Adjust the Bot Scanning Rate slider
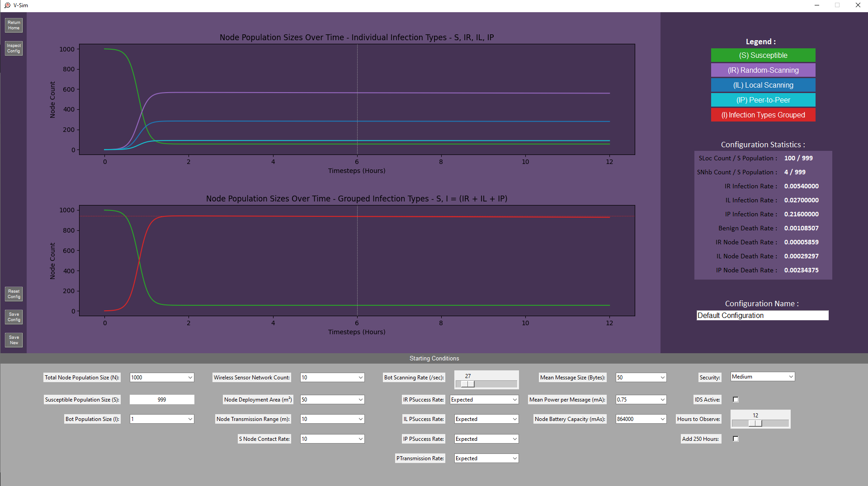Screen dimensions: 868x486 pos(467,384)
